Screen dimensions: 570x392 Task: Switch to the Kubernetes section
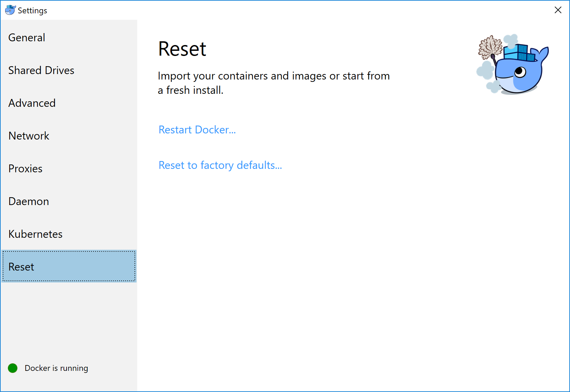point(35,234)
